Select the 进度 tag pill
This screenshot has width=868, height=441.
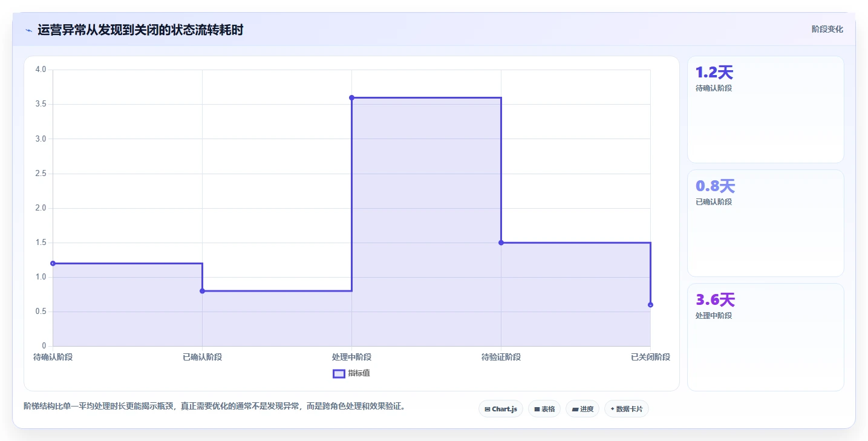[582, 409]
